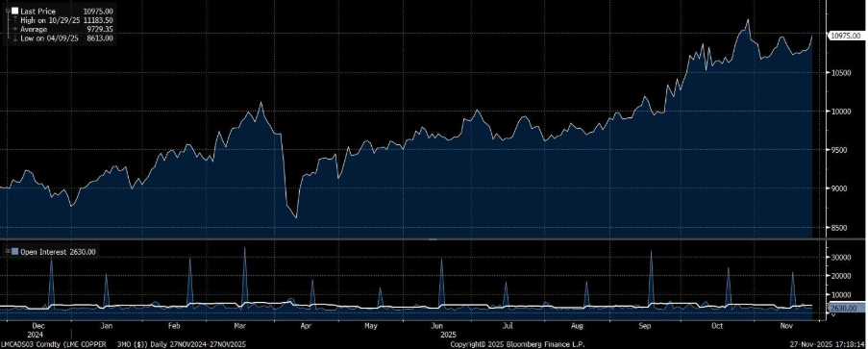Select the Average marker icon in legend
The width and height of the screenshot is (868, 349).
(x=15, y=29)
